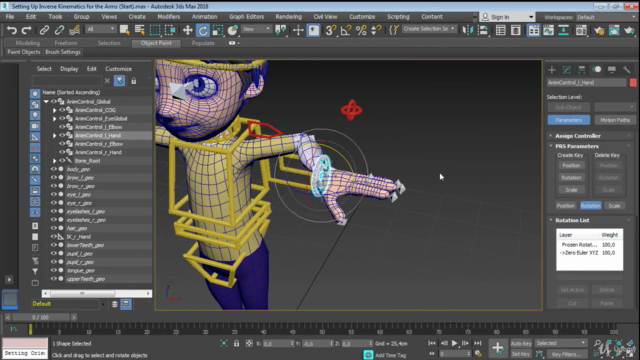Collapse the AnimControl_Global tree node
This screenshot has height=360, width=640.
[x=46, y=101]
